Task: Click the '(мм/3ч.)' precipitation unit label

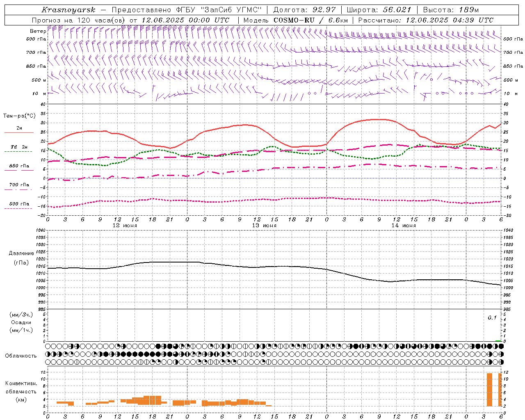Action: [21, 315]
